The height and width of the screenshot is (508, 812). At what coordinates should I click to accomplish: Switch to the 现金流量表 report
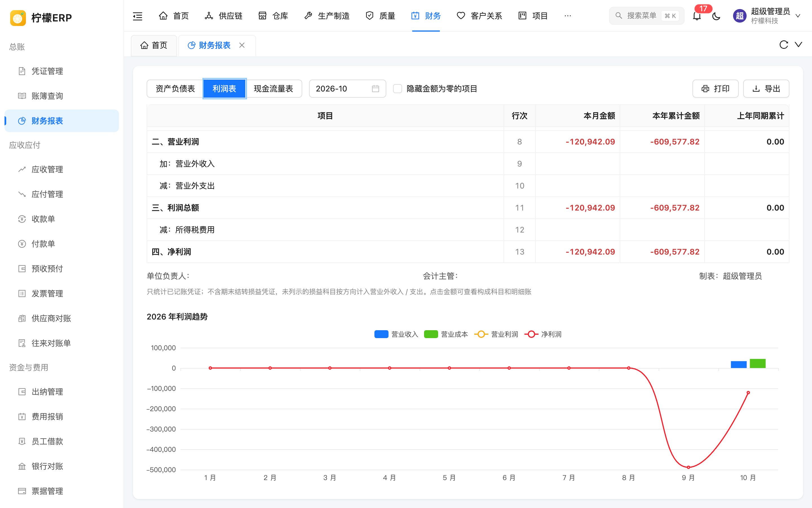(x=273, y=89)
